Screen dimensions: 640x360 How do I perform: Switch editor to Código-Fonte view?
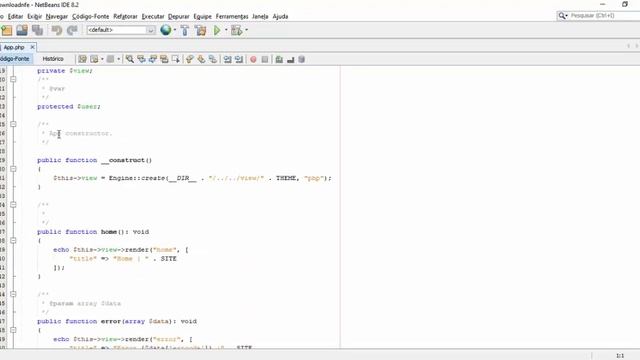point(15,59)
